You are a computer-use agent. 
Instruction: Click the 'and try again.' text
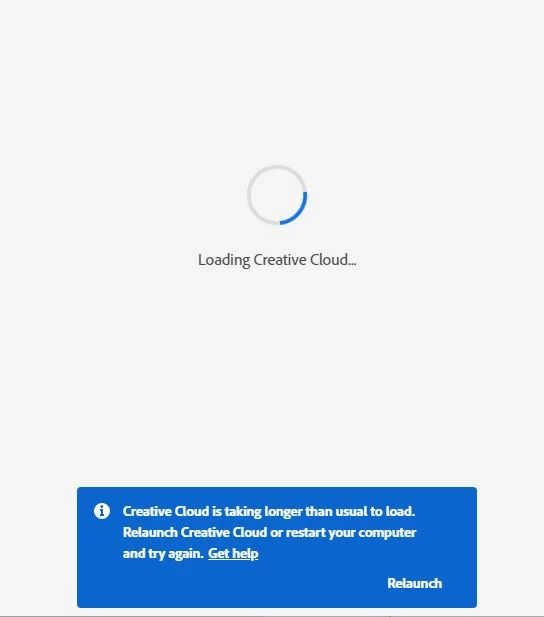point(163,553)
